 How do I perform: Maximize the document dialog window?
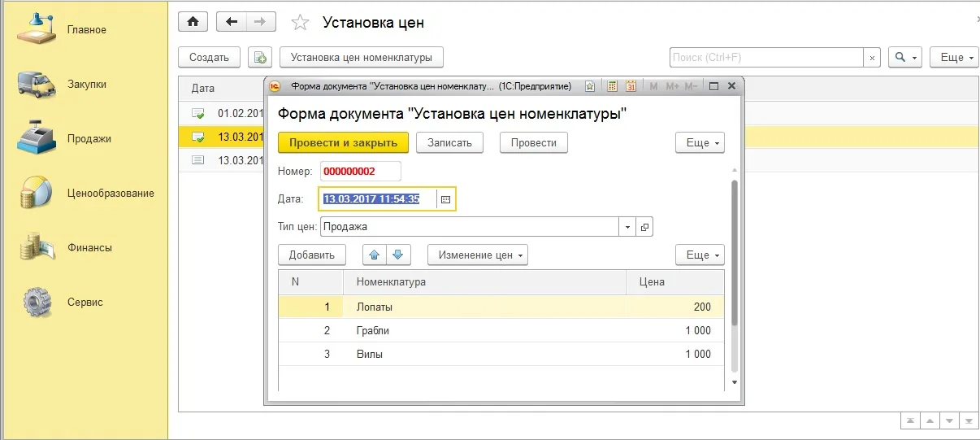coord(713,86)
